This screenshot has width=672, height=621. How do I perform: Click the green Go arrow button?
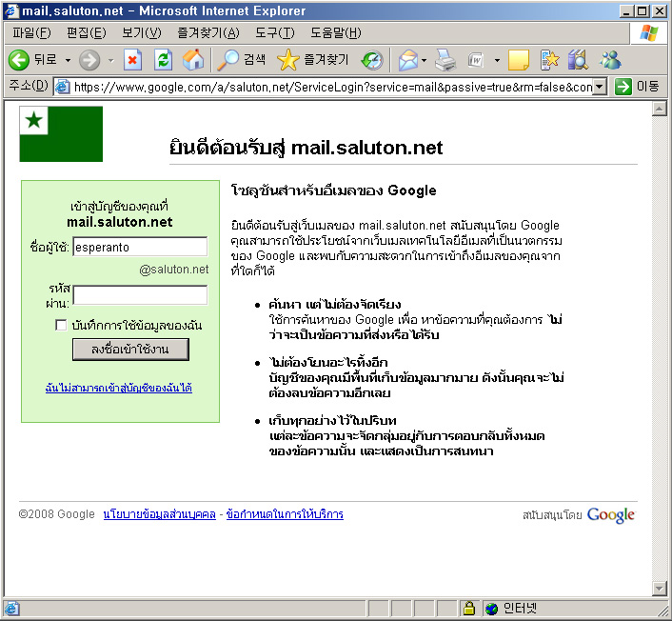coord(623,87)
